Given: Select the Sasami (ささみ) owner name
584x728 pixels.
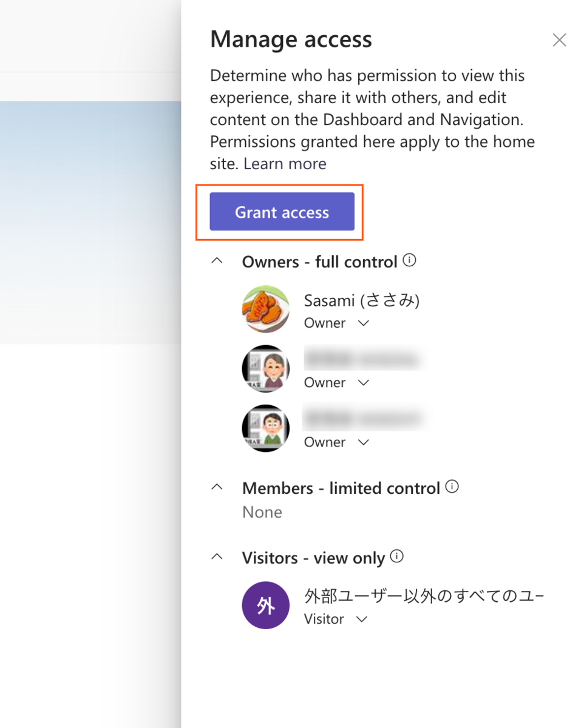Looking at the screenshot, I should tap(362, 300).
